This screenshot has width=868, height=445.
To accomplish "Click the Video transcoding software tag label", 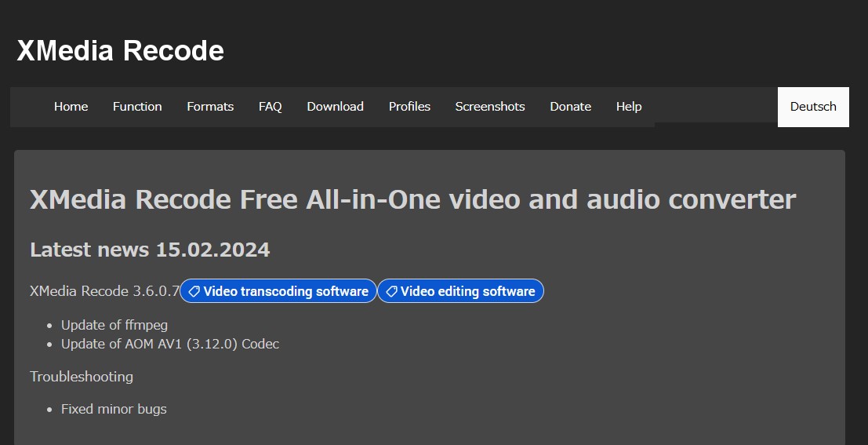I will click(x=278, y=291).
